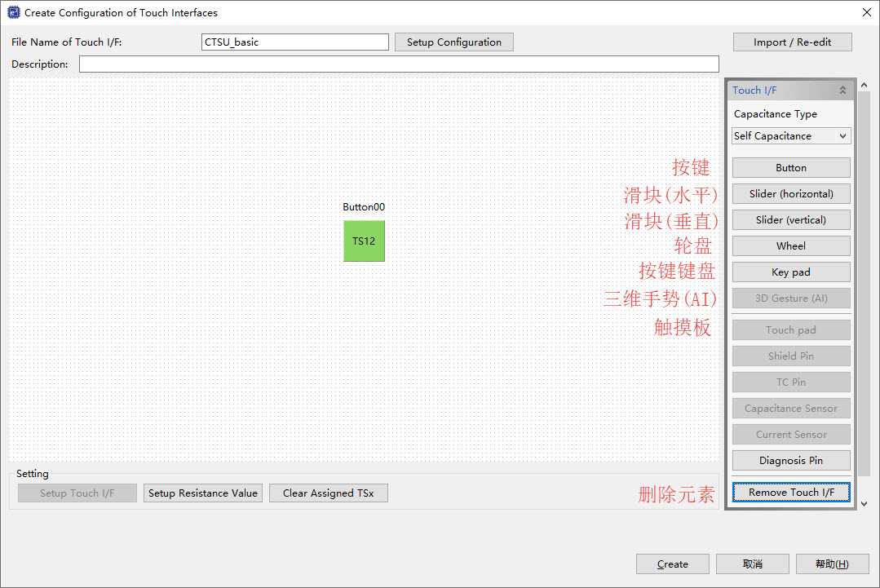
Task: Add a Key pad element
Action: point(791,272)
